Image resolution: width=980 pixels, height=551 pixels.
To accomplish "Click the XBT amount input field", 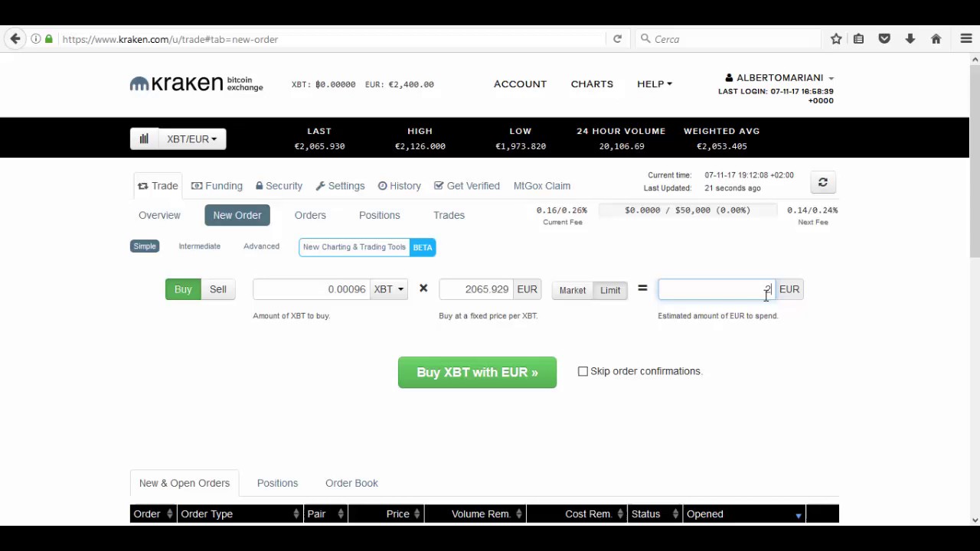I will (x=312, y=289).
